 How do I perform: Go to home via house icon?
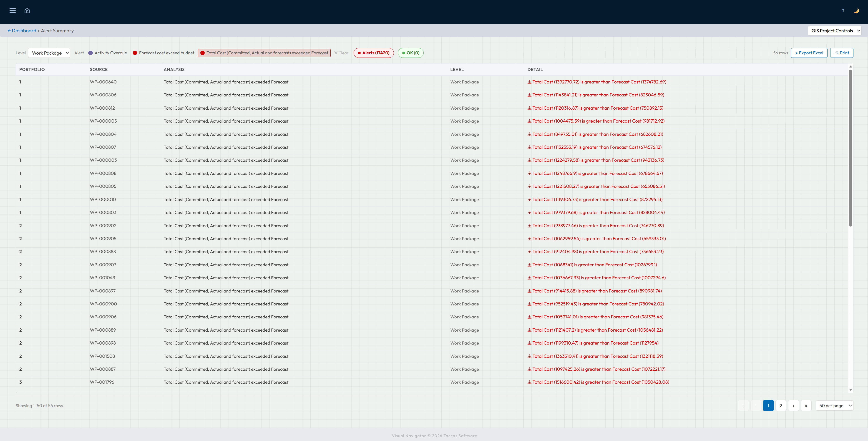click(27, 10)
